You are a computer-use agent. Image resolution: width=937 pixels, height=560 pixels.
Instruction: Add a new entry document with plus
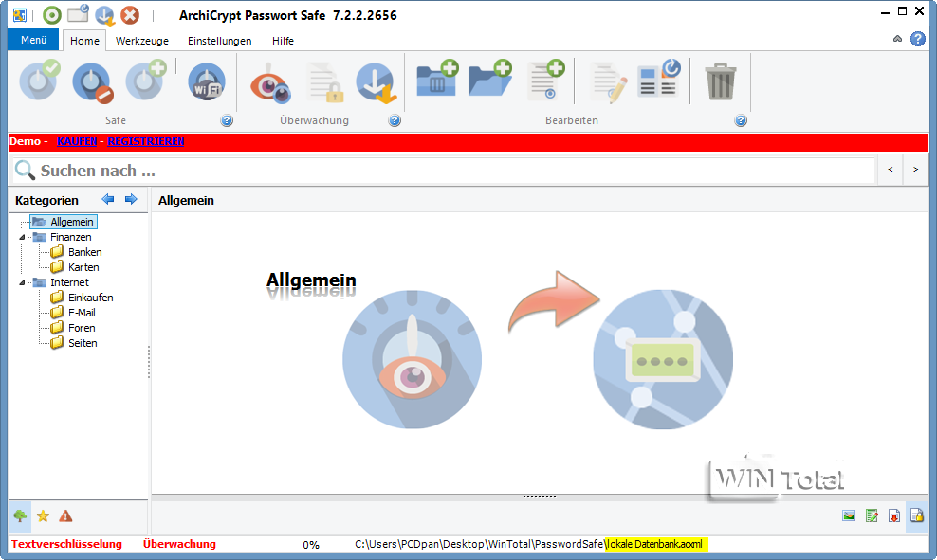tap(546, 80)
